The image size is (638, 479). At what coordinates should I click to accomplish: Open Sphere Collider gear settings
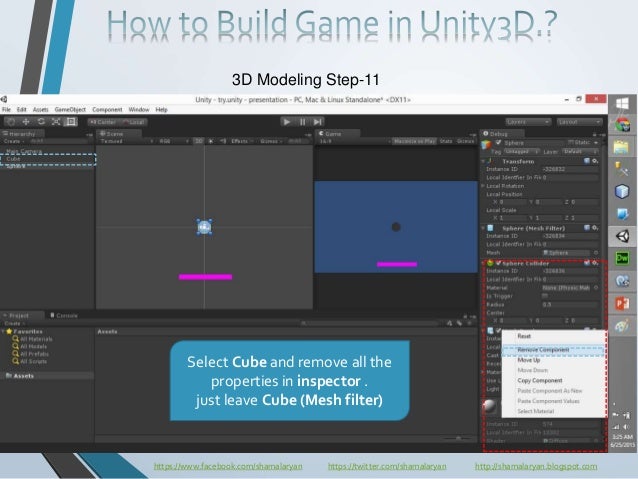tap(595, 263)
